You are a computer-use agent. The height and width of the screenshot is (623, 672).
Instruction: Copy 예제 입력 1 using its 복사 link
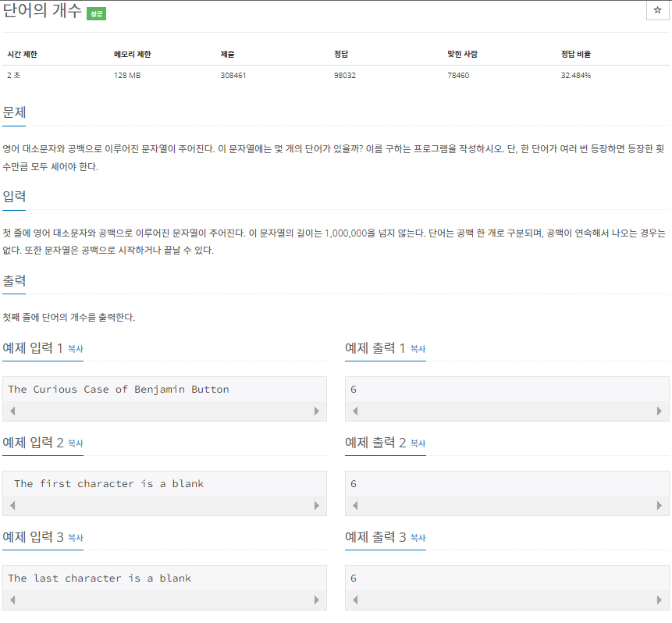click(x=76, y=349)
